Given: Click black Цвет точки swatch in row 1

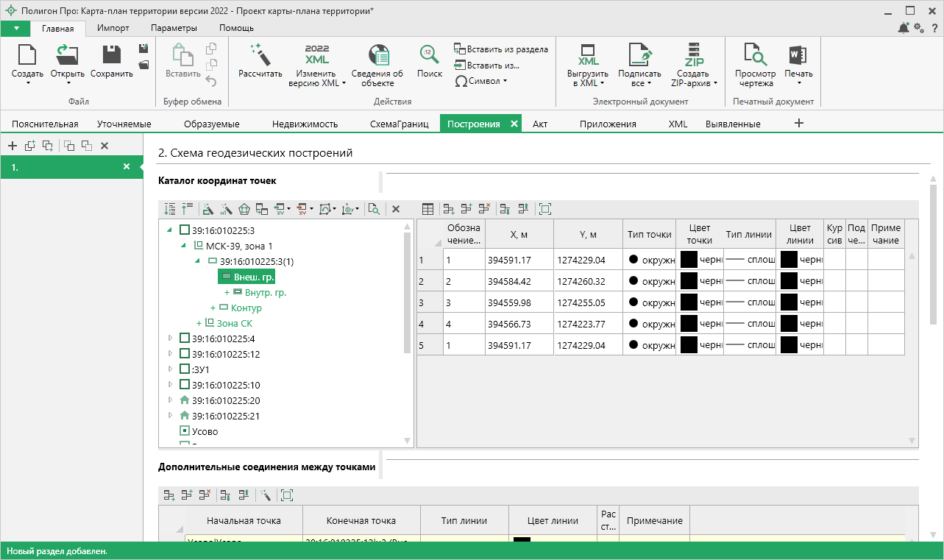Looking at the screenshot, I should pyautogui.click(x=689, y=260).
